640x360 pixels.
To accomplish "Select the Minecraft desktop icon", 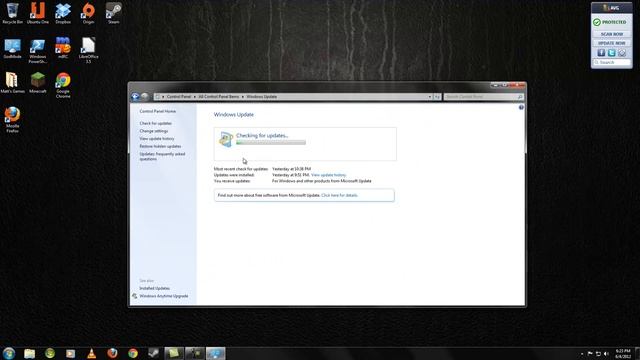I will (x=38, y=83).
